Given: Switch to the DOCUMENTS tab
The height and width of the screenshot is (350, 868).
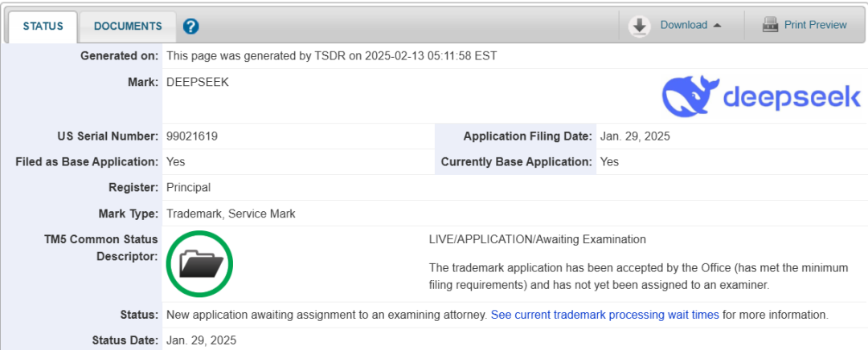Looking at the screenshot, I should (128, 26).
